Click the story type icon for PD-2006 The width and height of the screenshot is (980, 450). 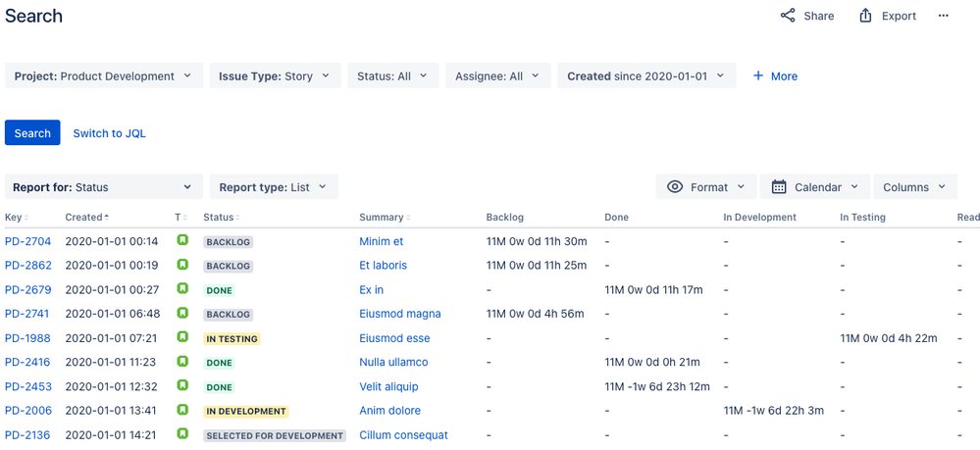click(182, 410)
